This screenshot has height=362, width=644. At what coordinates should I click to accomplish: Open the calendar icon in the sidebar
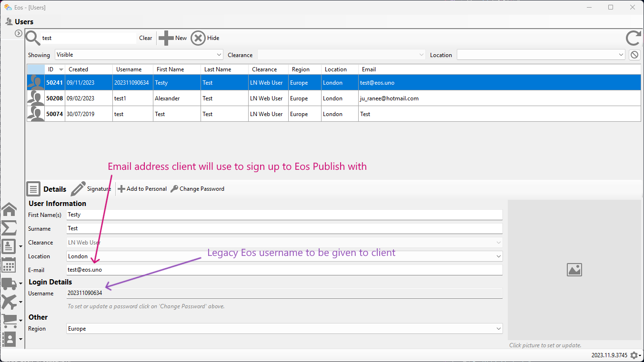point(9,265)
